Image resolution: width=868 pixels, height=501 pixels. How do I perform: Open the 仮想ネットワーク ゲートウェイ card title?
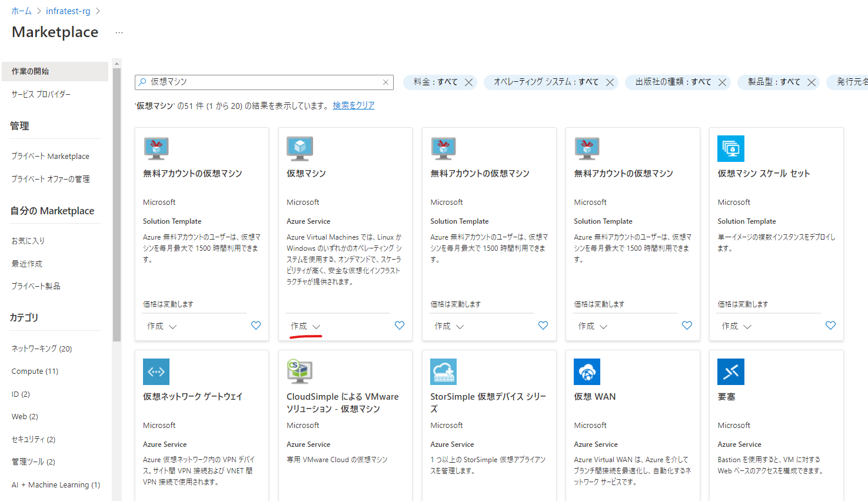point(192,397)
